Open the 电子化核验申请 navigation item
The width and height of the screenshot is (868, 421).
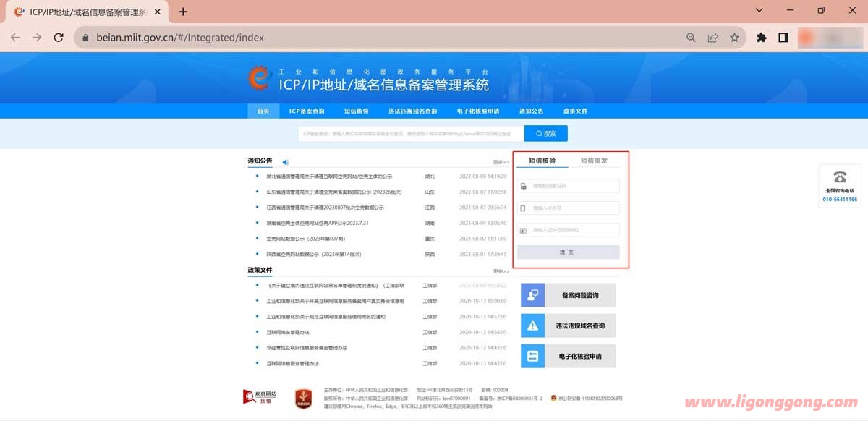(478, 111)
